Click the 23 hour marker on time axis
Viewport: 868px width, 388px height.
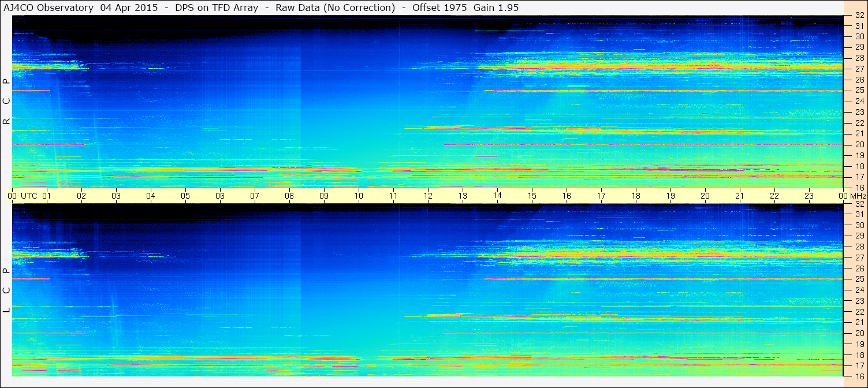click(809, 196)
